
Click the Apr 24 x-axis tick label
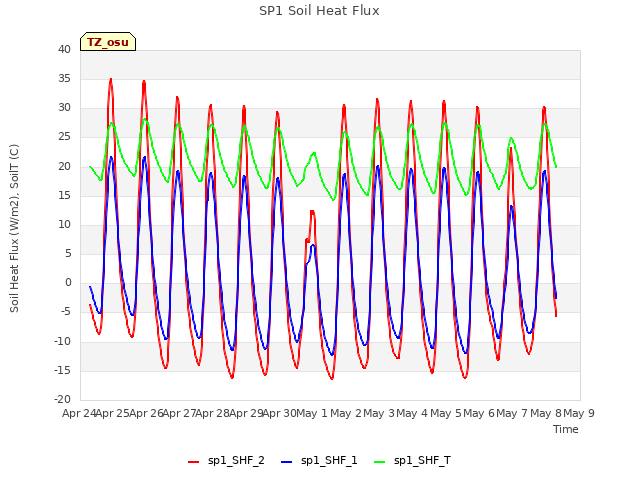pyautogui.click(x=79, y=413)
